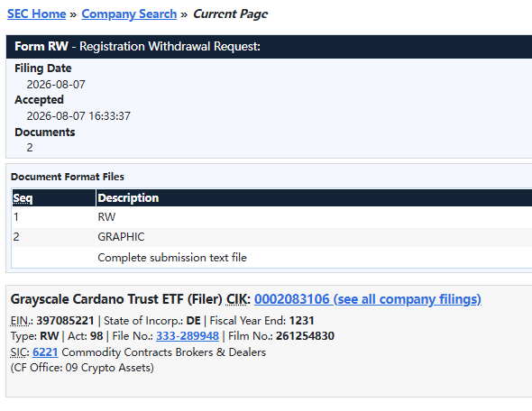
Task: Click the Current Page breadcrumb text
Action: click(x=230, y=14)
